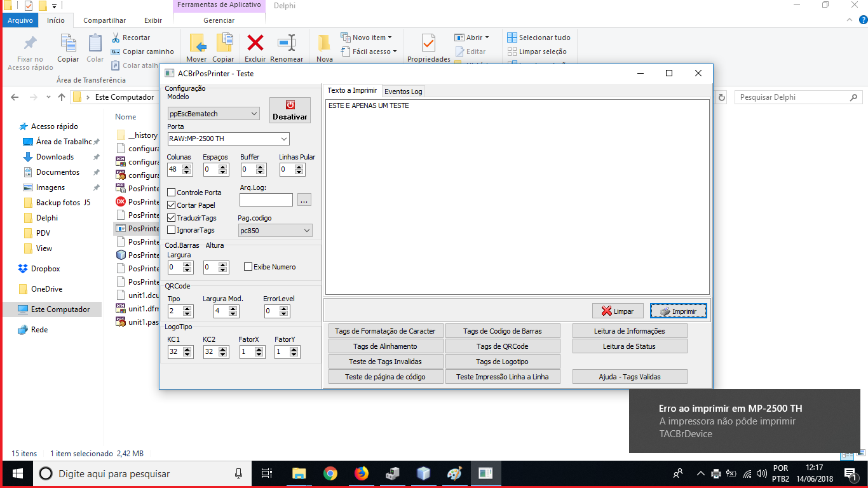Click the LogoTipo FatorY spinner
868x488 pixels.
coord(287,351)
